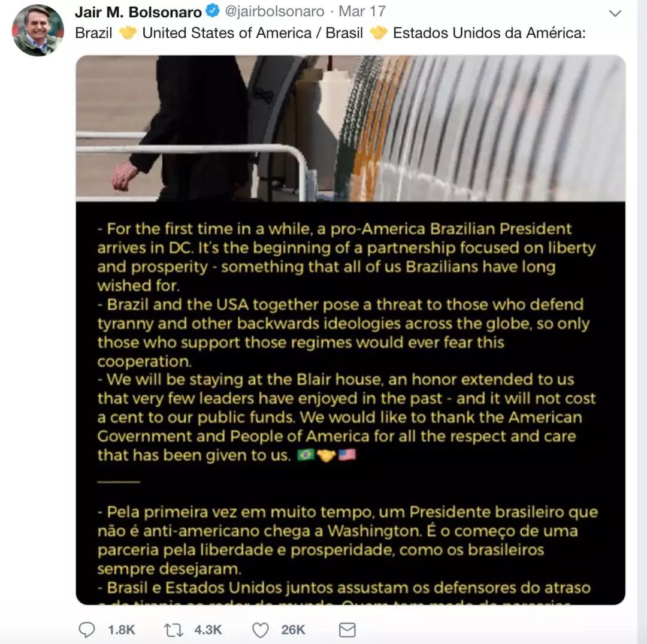Click the reply speech bubble icon
Viewport: 647px width, 644px height.
pos(87,630)
